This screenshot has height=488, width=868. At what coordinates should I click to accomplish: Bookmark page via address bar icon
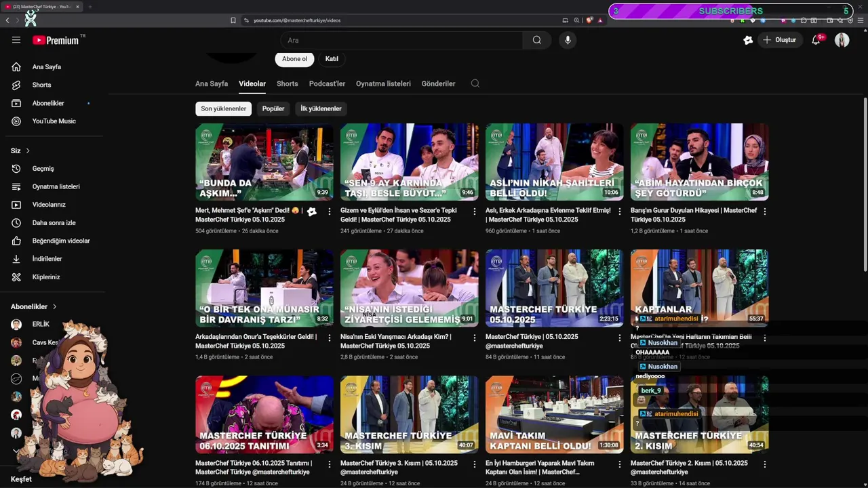tap(233, 20)
